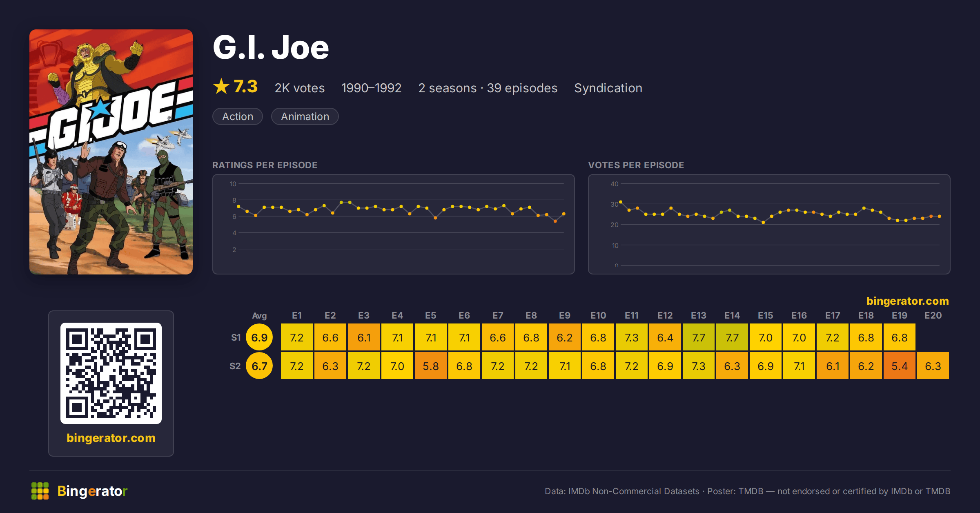This screenshot has width=980, height=513.
Task: Select the Animation genre tag
Action: pos(305,116)
